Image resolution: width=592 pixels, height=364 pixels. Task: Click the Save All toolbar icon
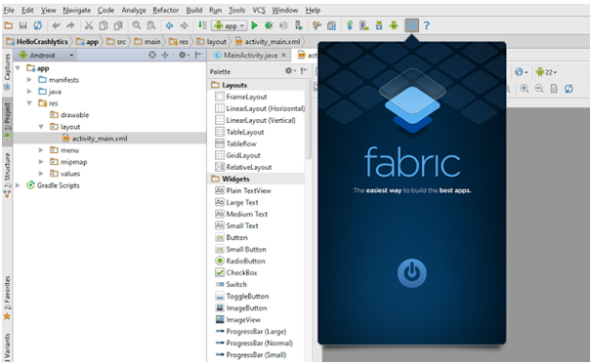point(23,25)
